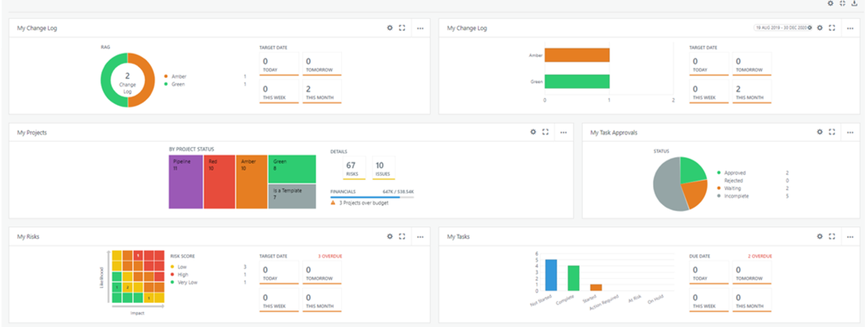Image resolution: width=868 pixels, height=327 pixels.
Task: Download the dashboard using the export icon
Action: tap(854, 3)
